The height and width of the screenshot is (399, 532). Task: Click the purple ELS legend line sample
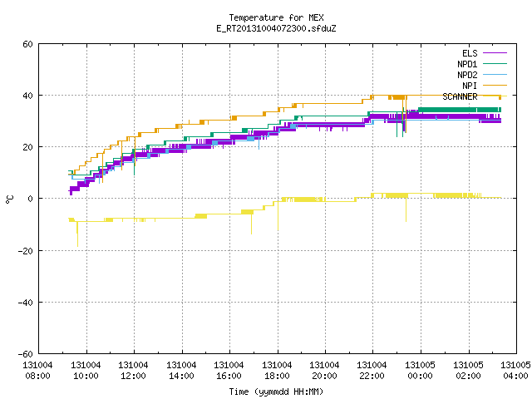(495, 53)
